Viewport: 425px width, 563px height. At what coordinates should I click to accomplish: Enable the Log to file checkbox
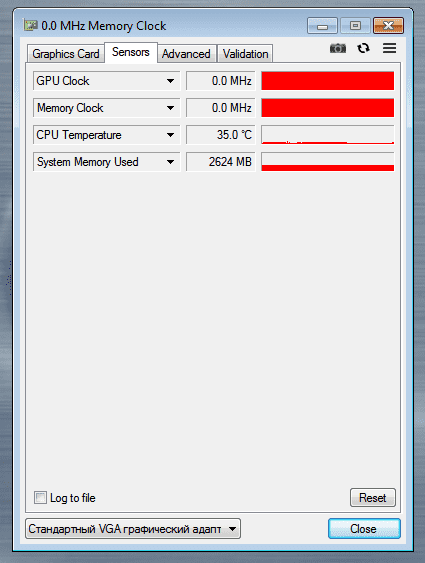click(x=40, y=498)
